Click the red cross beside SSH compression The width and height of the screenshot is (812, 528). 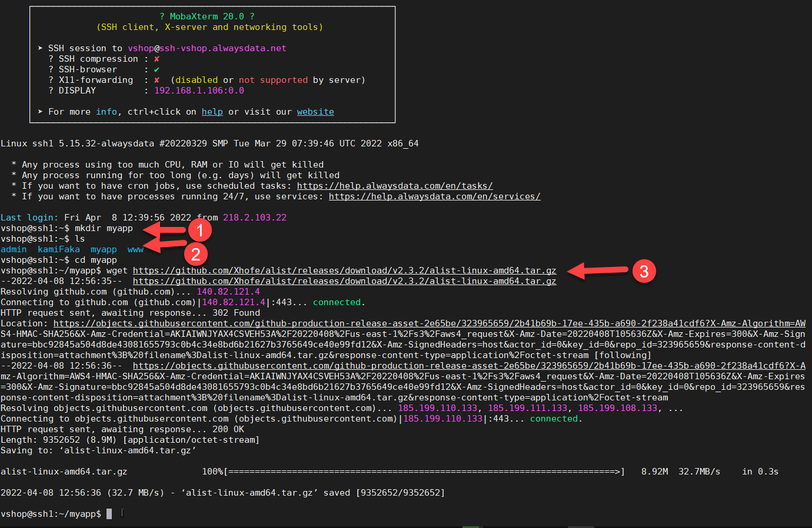click(x=157, y=59)
